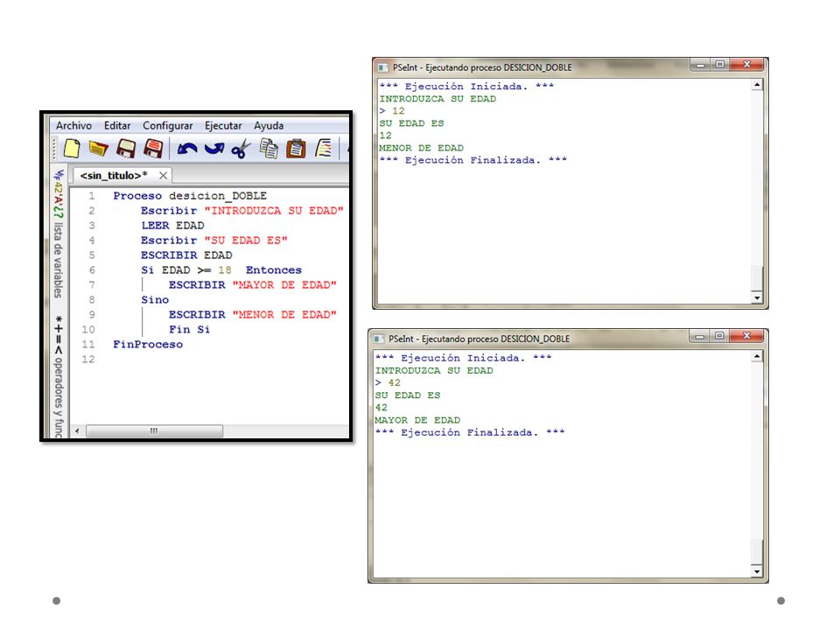
Task: Click scroll-up arrow in the window showing age 12
Action: (x=757, y=85)
